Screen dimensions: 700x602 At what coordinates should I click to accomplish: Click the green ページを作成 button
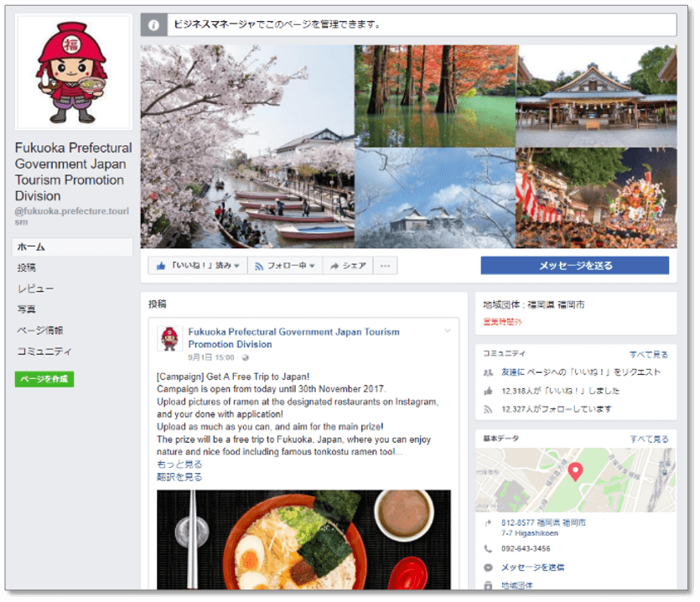[44, 379]
